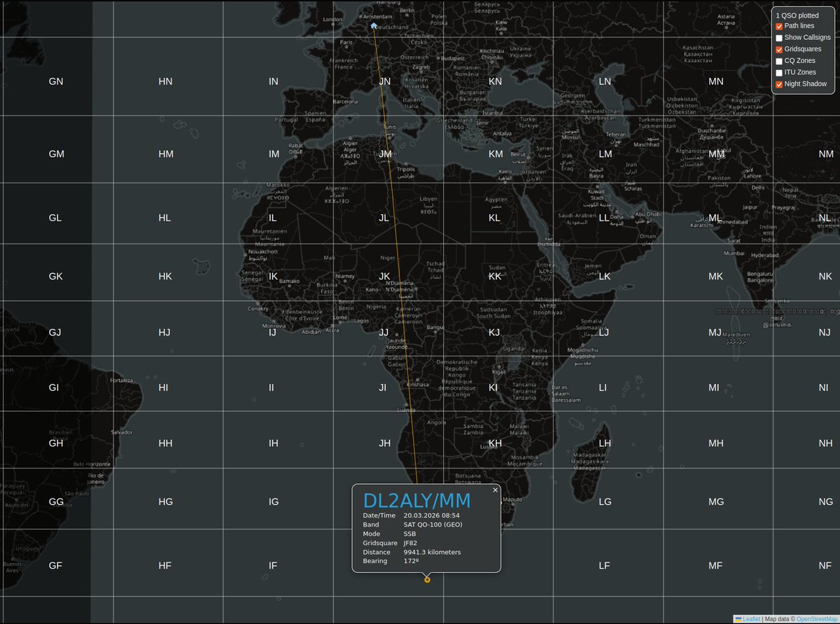The width and height of the screenshot is (840, 624).
Task: Click the GN grid label
Action: click(x=56, y=81)
